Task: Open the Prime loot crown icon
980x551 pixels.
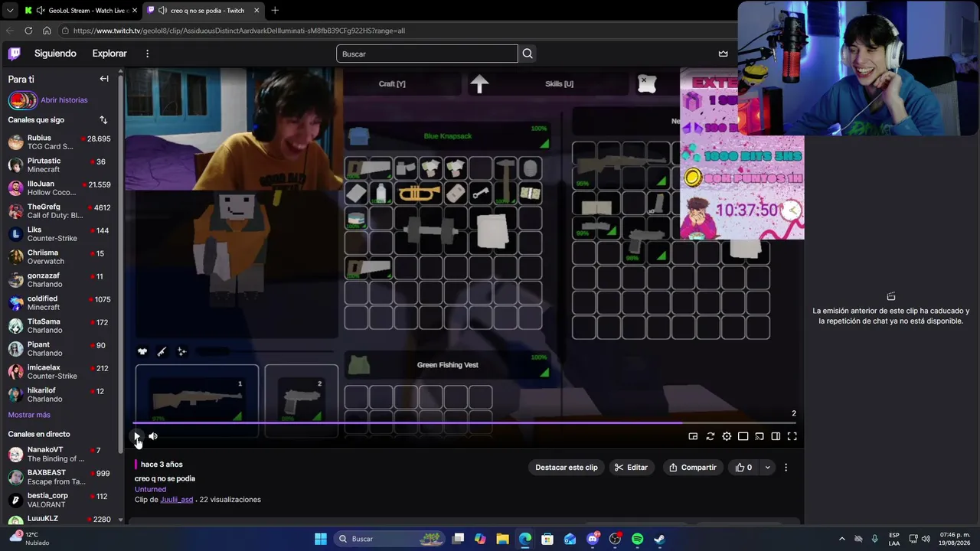Action: [723, 54]
